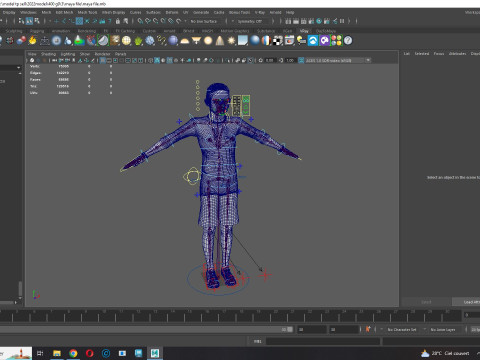Open Opera browser from the taskbar

pyautogui.click(x=90, y=353)
